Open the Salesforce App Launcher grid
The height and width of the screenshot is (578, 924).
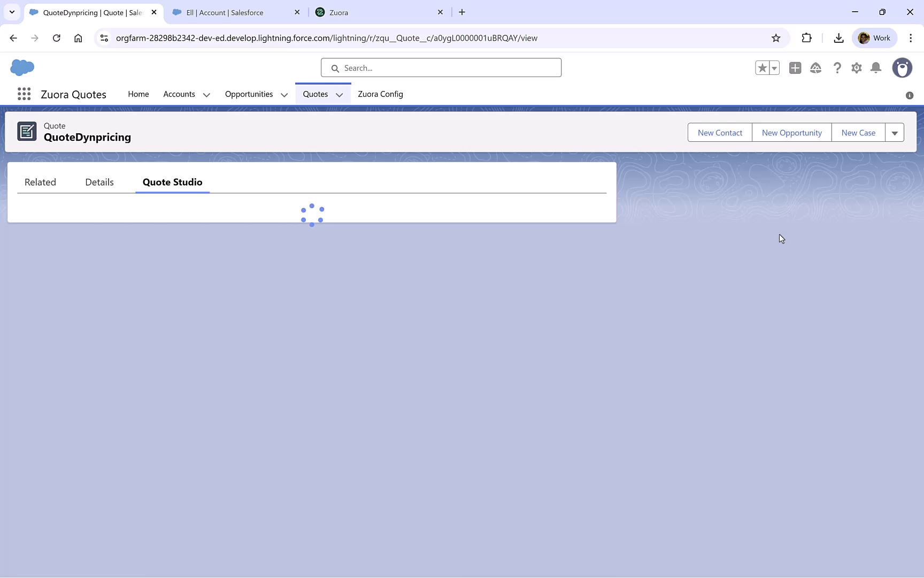[x=24, y=94]
